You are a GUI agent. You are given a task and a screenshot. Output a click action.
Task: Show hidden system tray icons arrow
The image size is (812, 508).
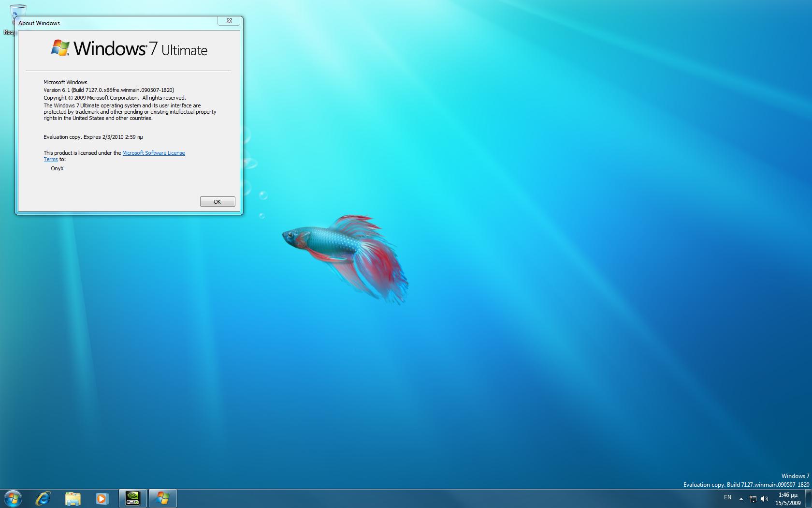pos(741,498)
